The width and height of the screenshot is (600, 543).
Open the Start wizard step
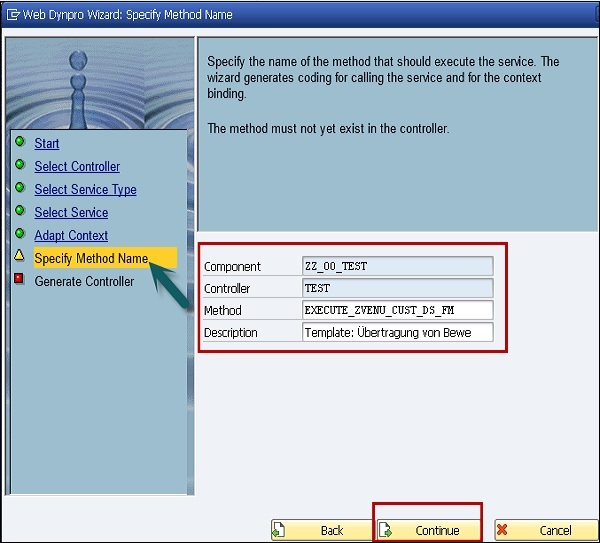coord(47,143)
